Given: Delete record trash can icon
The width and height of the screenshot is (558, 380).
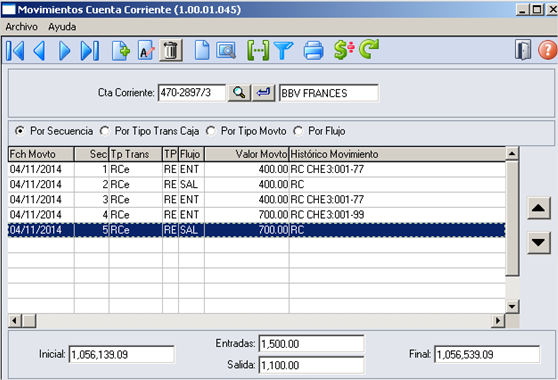Looking at the screenshot, I should 171,51.
